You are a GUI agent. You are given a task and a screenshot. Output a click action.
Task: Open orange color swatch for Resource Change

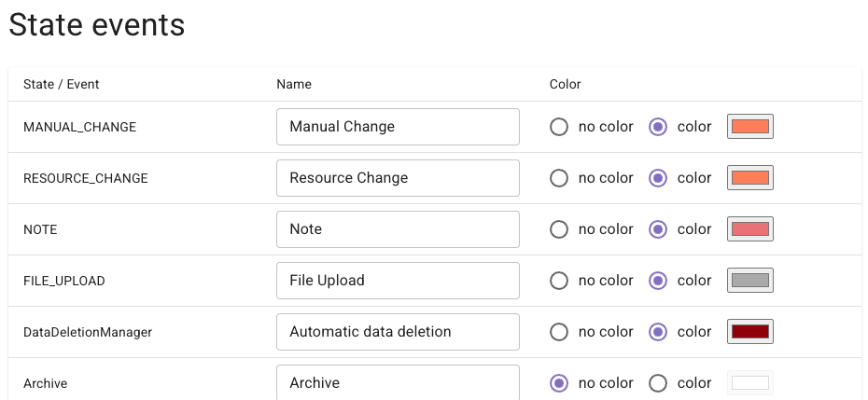point(750,178)
